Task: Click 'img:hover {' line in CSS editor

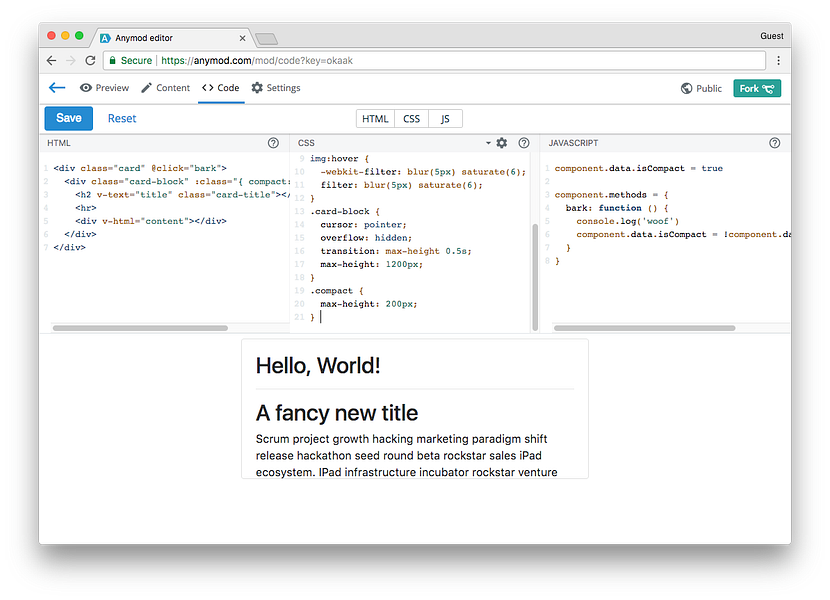Action: point(339,158)
